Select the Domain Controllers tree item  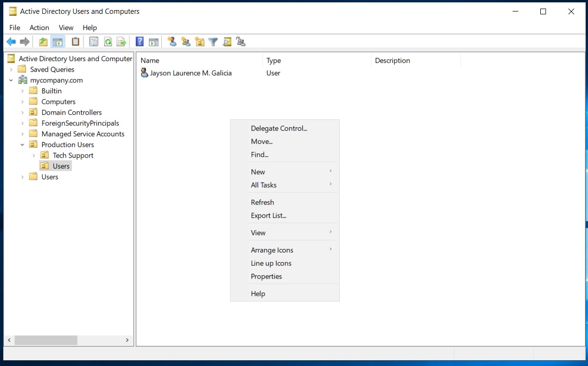(71, 112)
